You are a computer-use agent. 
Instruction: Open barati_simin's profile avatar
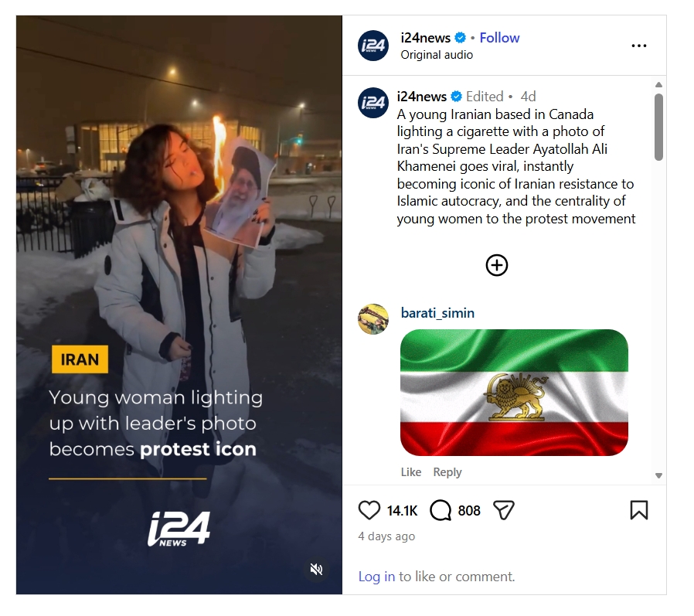pyautogui.click(x=373, y=318)
